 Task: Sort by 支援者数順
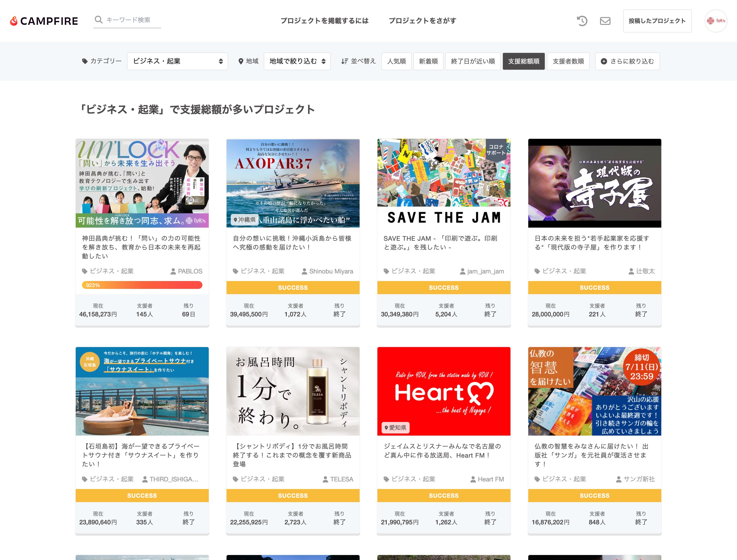click(568, 61)
